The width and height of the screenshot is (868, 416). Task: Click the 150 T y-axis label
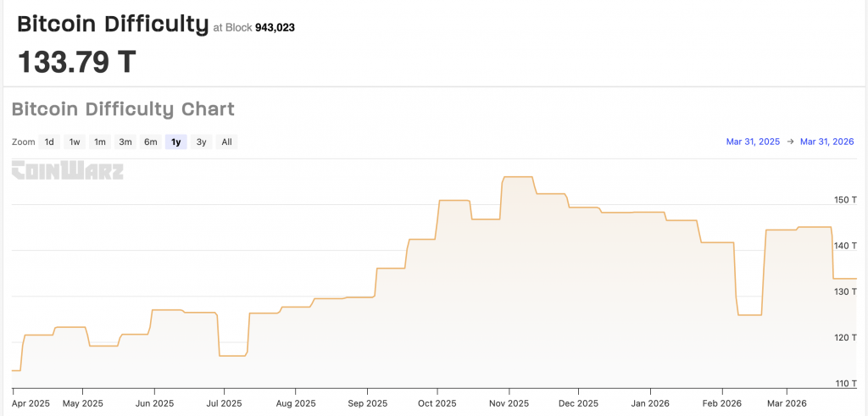click(x=845, y=200)
